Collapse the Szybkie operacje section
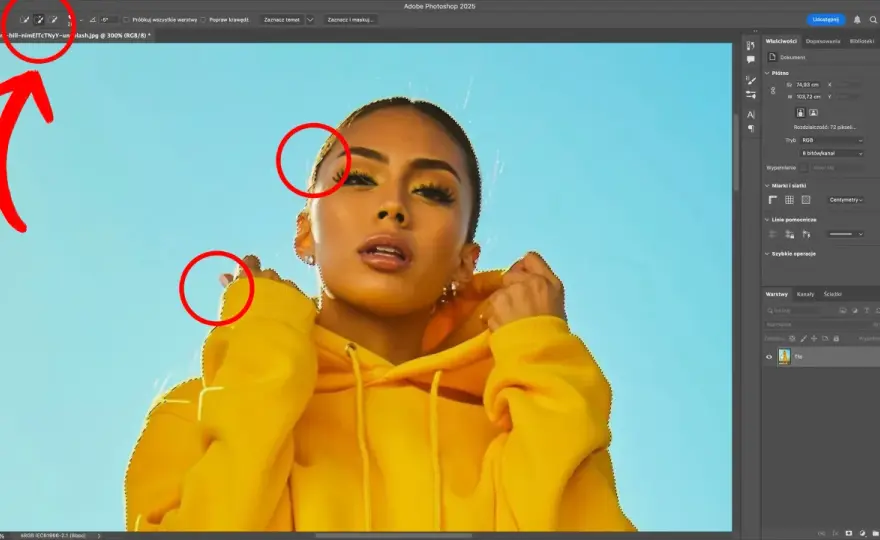 pyautogui.click(x=767, y=254)
